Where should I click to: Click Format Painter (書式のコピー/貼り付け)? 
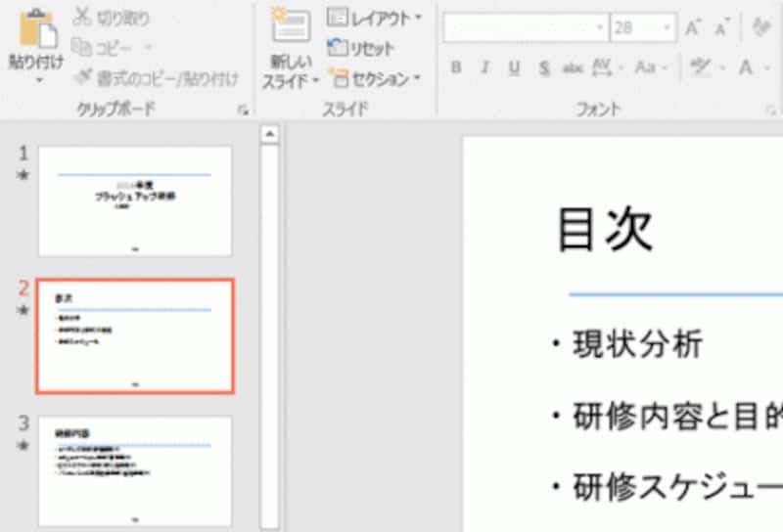157,78
